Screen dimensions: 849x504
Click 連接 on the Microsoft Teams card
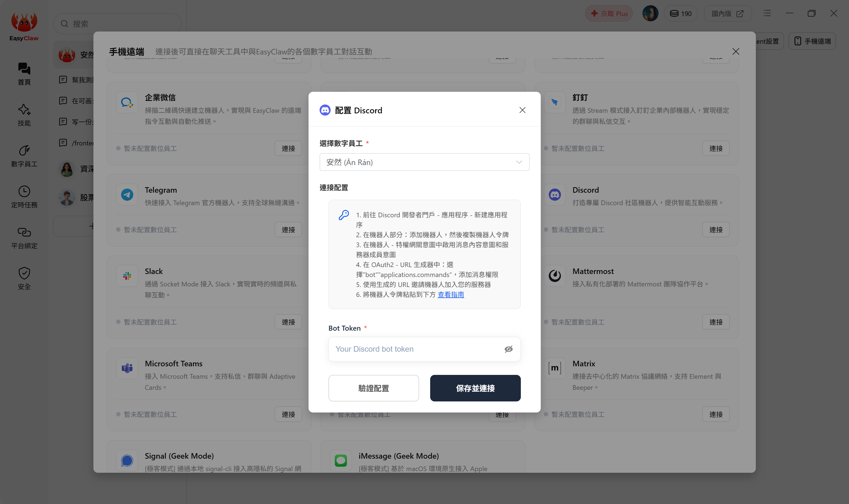click(x=288, y=414)
